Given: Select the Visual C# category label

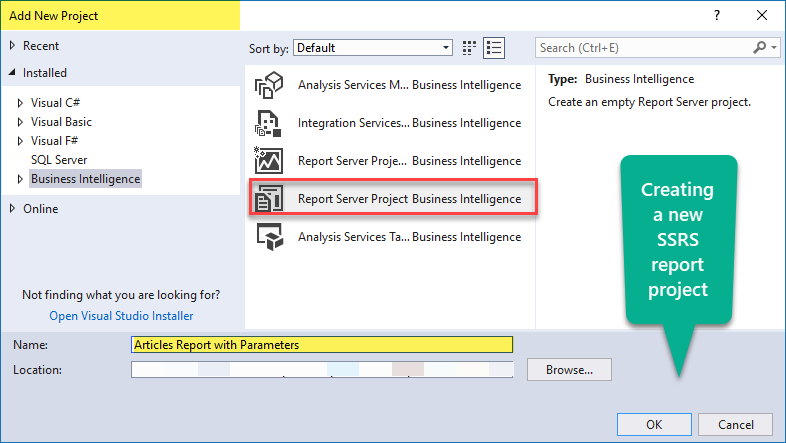Looking at the screenshot, I should tap(55, 103).
